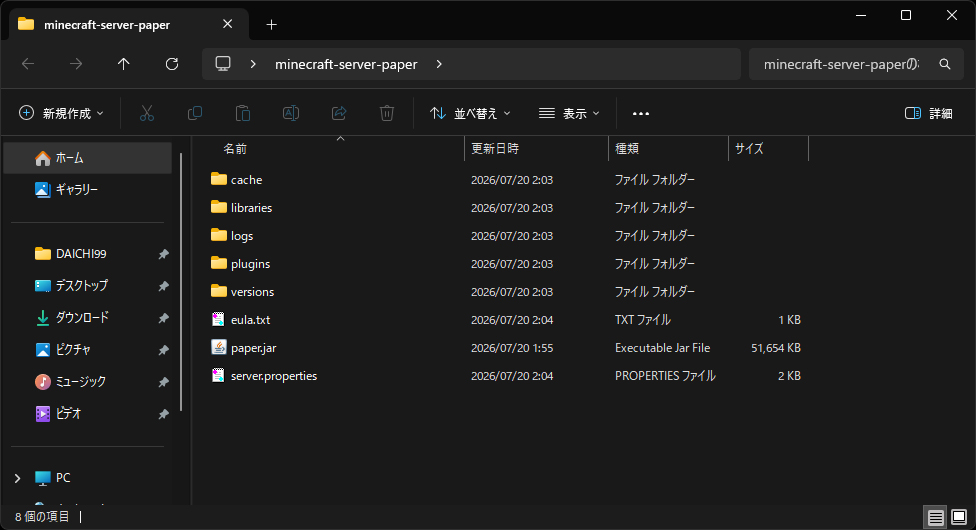Select the cache folder icon
Viewport: 976px width, 530px height.
(x=218, y=179)
